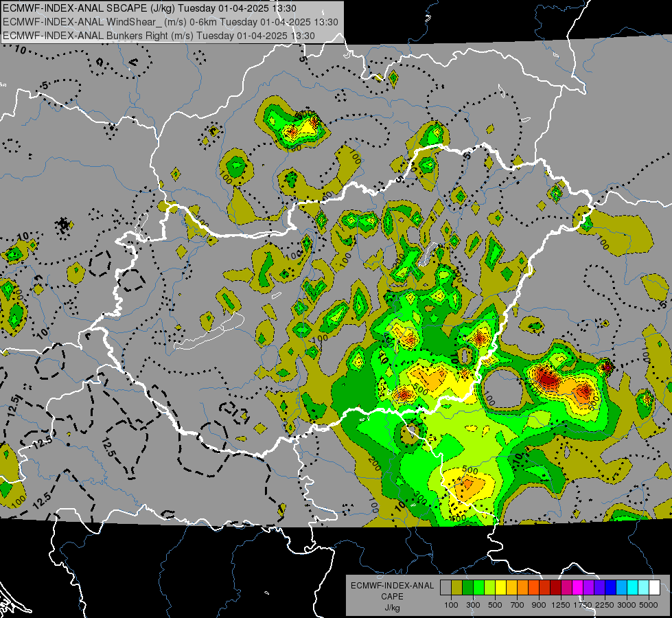Screen dimensions: 672x618
Task: Click the legend value 300
Action: coord(473,606)
